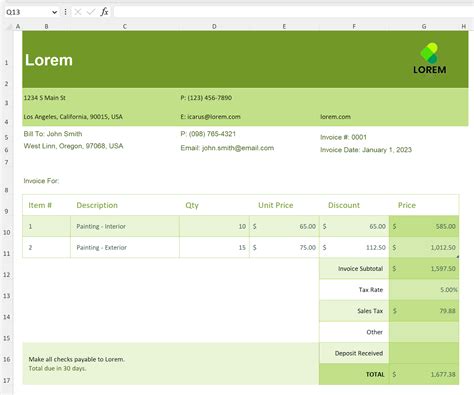The height and width of the screenshot is (395, 474).
Task: Select column F header
Action: tap(354, 26)
